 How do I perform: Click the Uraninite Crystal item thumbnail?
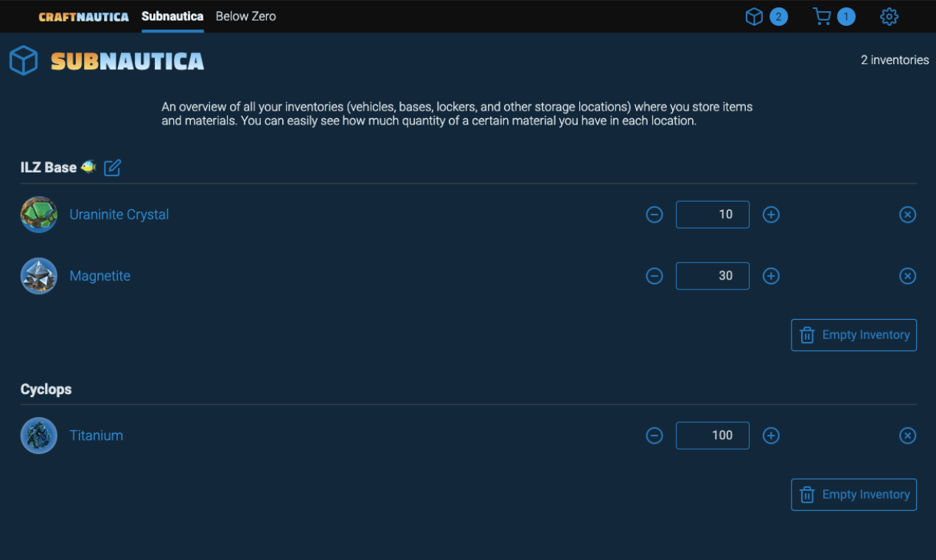pyautogui.click(x=39, y=214)
